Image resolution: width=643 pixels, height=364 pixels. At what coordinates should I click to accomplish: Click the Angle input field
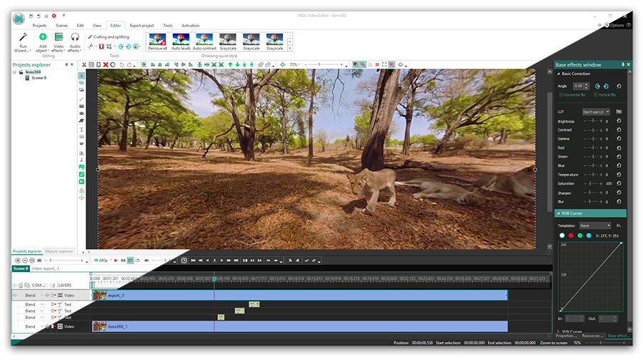click(579, 86)
